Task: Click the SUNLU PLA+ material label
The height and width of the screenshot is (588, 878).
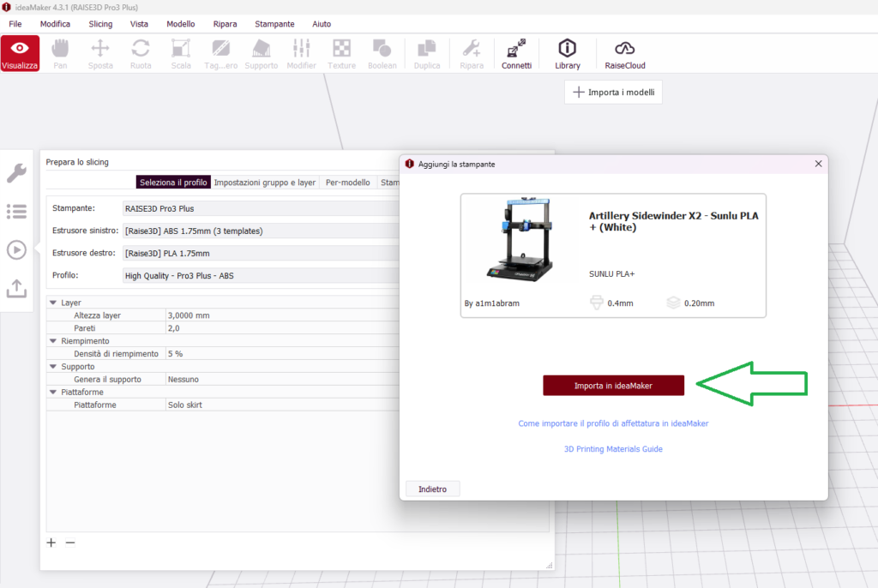Action: pos(611,273)
